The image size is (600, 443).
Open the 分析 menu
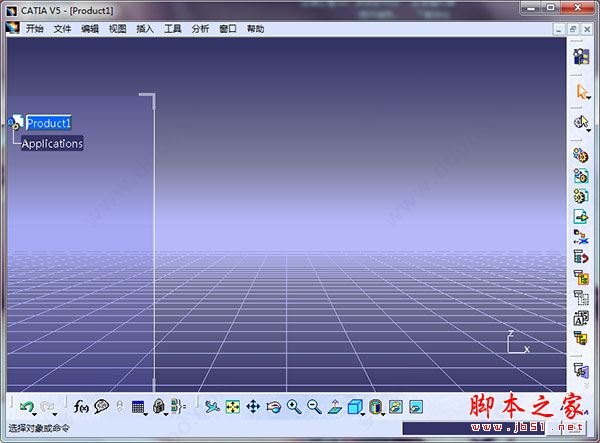(201, 29)
